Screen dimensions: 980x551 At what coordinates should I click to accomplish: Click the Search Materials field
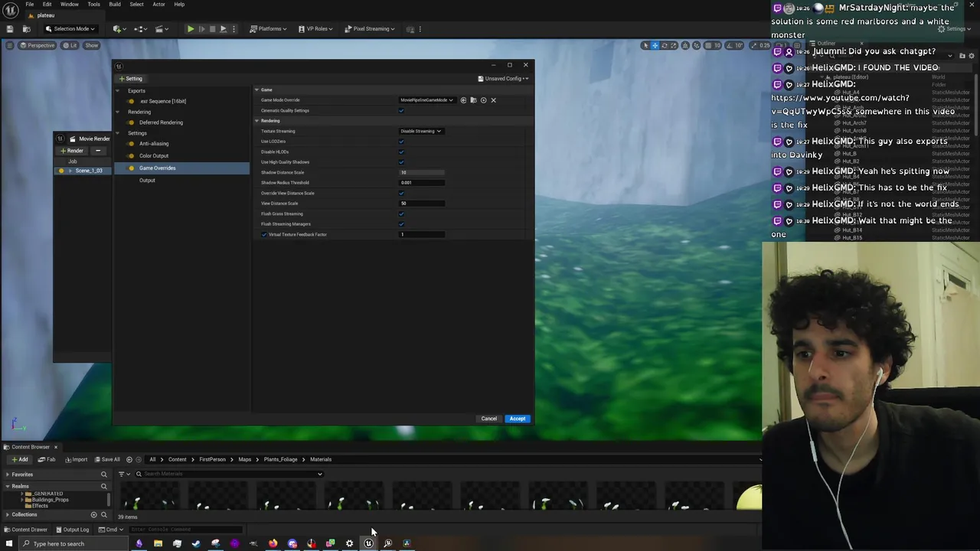[230, 474]
